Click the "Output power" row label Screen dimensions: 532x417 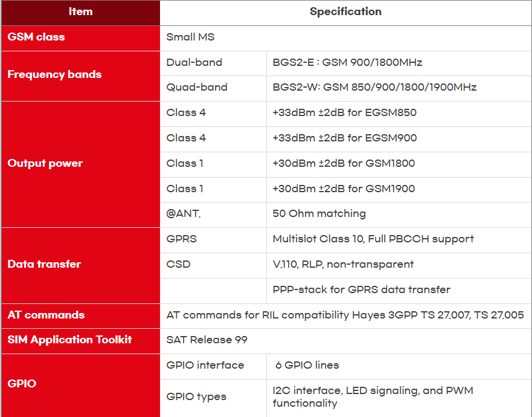coord(45,163)
